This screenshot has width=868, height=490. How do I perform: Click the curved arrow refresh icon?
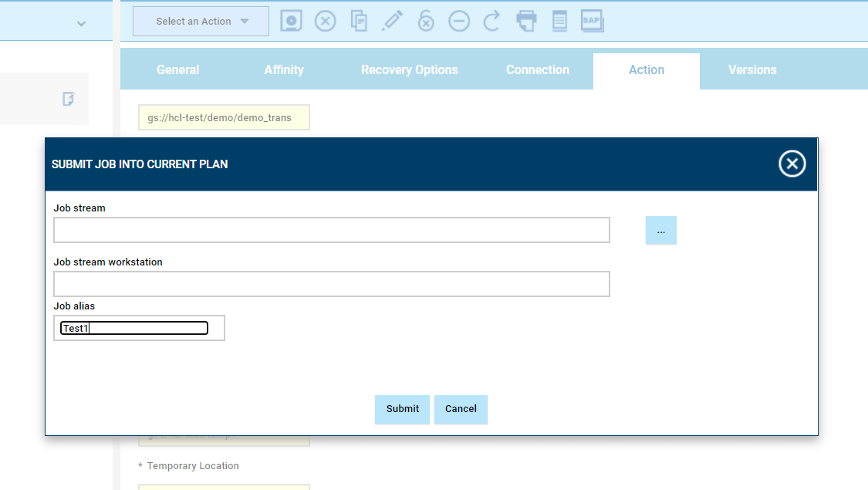pyautogui.click(x=492, y=21)
